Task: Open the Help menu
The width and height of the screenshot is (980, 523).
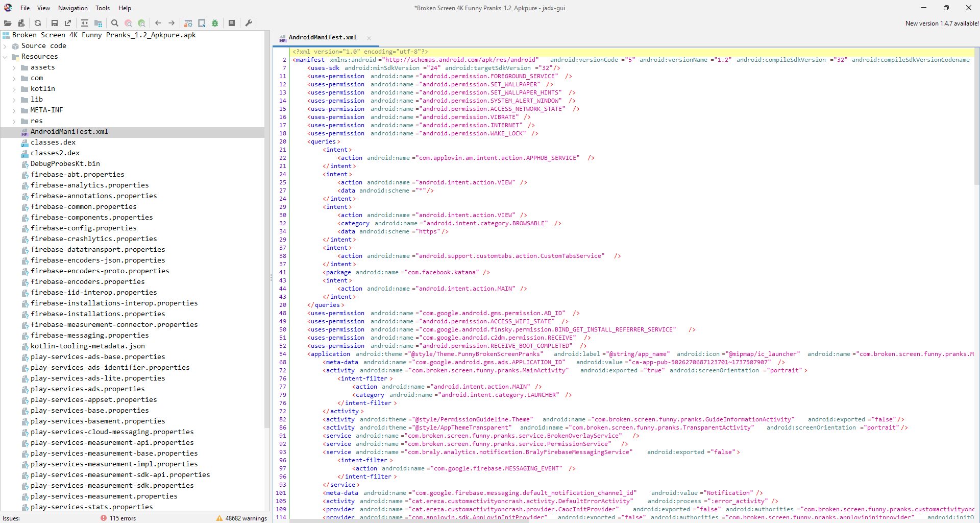Action: coord(125,8)
